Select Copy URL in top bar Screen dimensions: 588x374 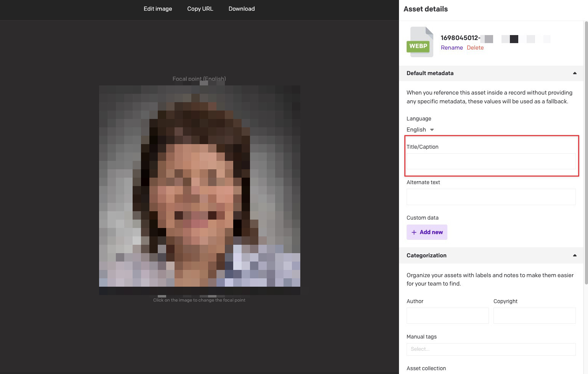click(200, 9)
